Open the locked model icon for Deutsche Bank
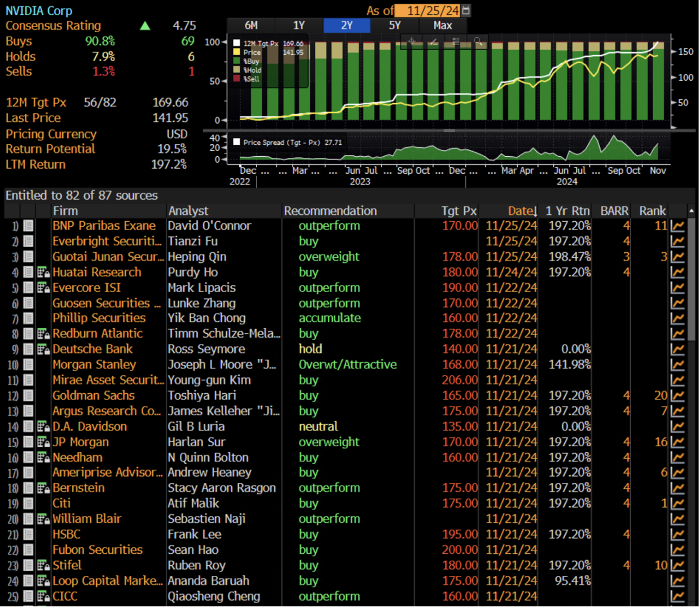The width and height of the screenshot is (700, 612). pyautogui.click(x=43, y=350)
